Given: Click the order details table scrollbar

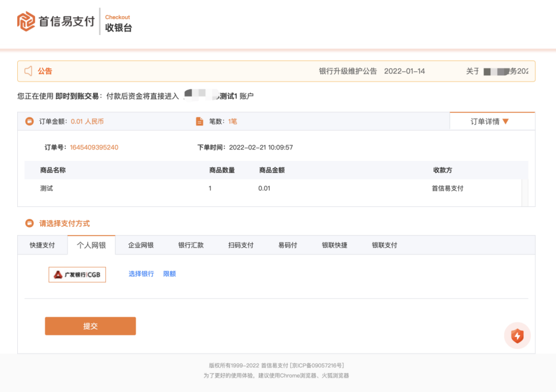Looking at the screenshot, I should click(525, 193).
